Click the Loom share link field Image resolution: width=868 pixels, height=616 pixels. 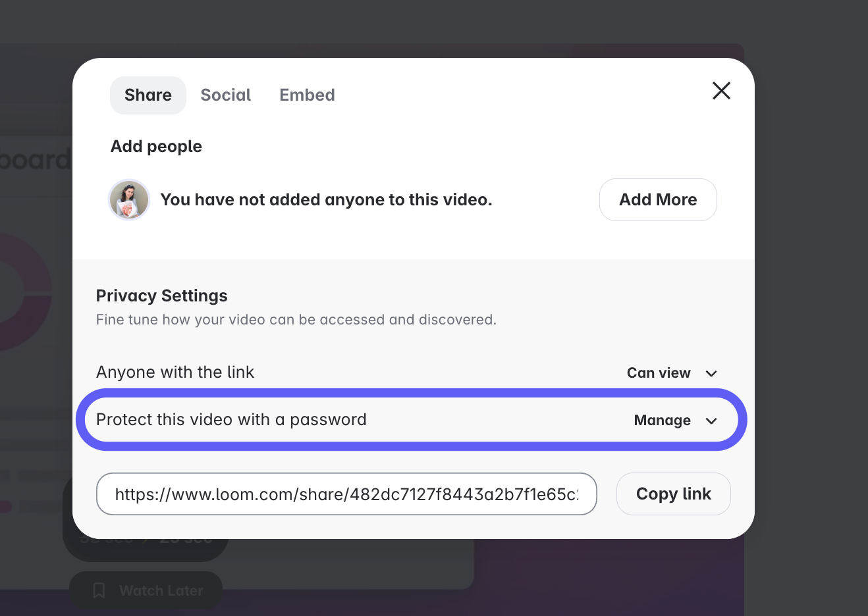pos(346,494)
